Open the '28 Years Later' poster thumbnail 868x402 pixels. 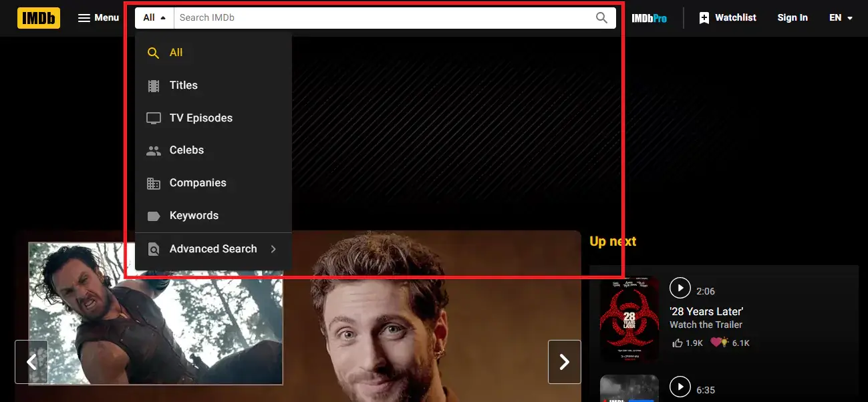pyautogui.click(x=629, y=319)
